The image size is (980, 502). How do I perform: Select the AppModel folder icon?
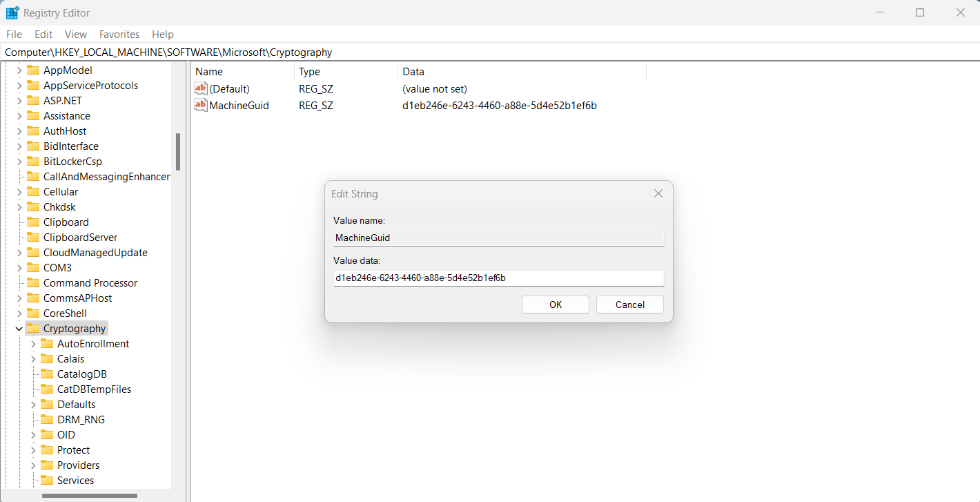[33, 70]
